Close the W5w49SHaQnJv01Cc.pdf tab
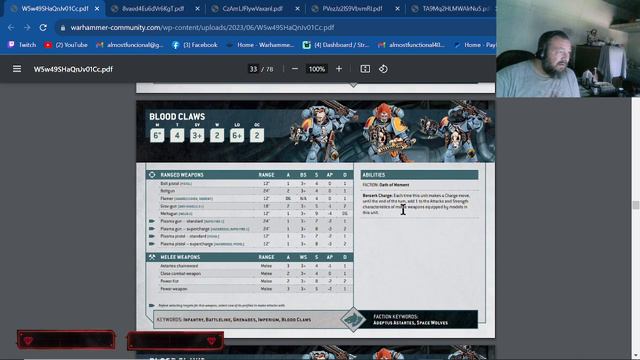This screenshot has width=640, height=360. [x=97, y=9]
